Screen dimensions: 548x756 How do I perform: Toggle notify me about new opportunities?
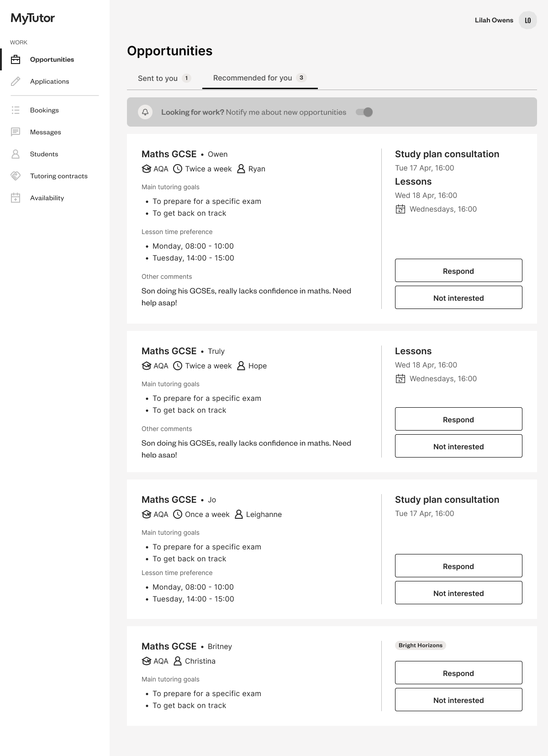pos(364,112)
